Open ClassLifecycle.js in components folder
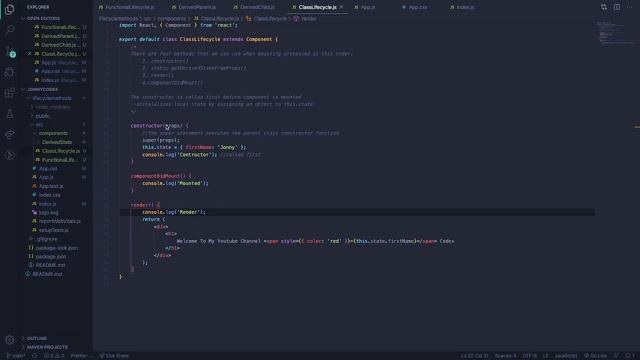Viewport: 640px width, 360px height. [x=60, y=151]
